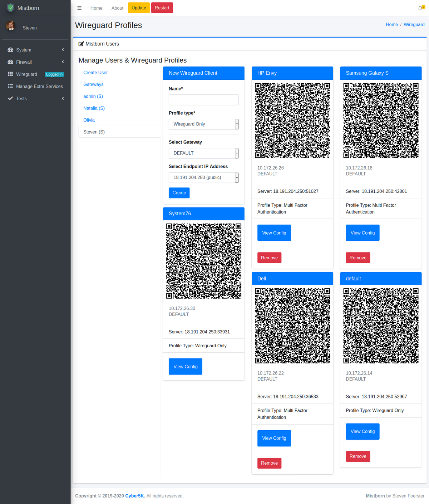The width and height of the screenshot is (429, 504).
Task: Open the notification bell icon
Action: 420,8
